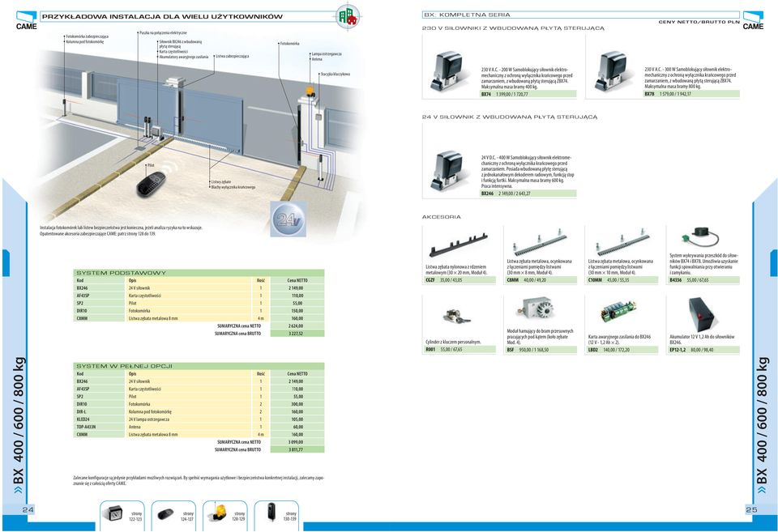778x532 pixels.
Task: Click '24 V lampa ostrzegawcza' description cell
Action: tap(188, 419)
